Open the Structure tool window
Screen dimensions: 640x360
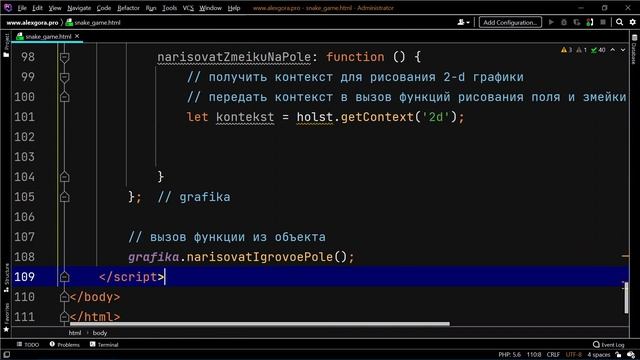click(x=6, y=278)
